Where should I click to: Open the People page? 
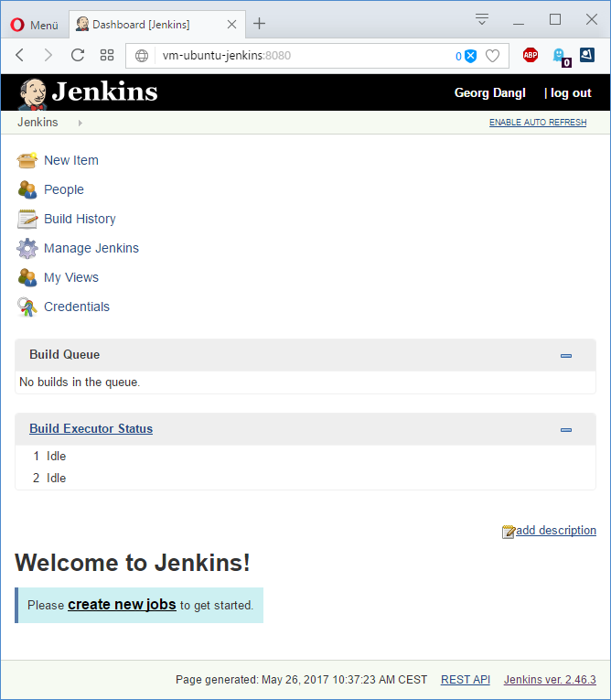64,189
